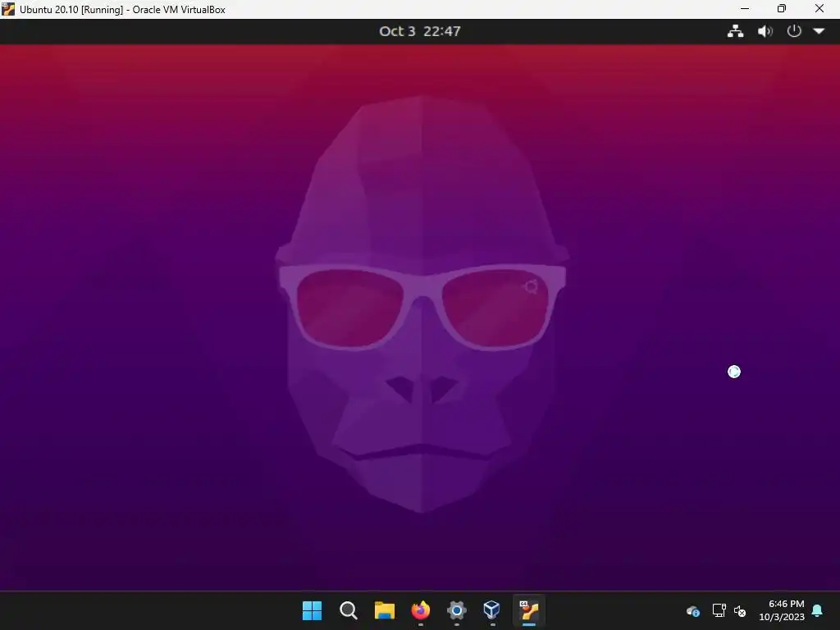Image resolution: width=840 pixels, height=630 pixels.
Task: Select the running Ubuntu VM taskbar icon
Action: [529, 610]
